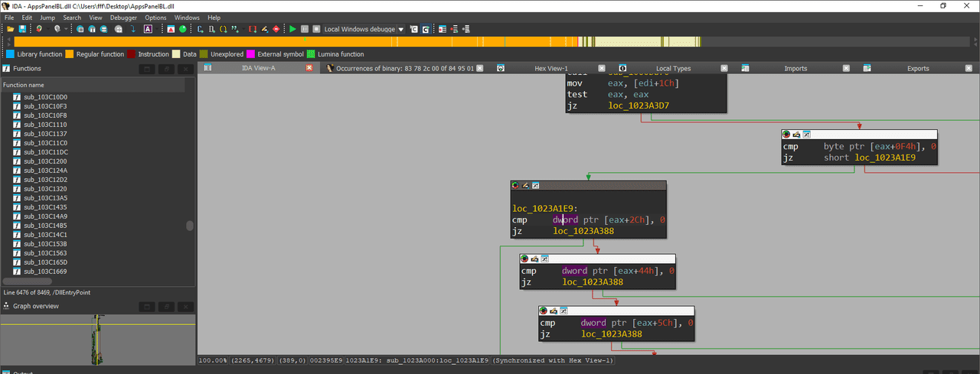Click the pause process toolbar button
This screenshot has width=980, height=374.
point(305,29)
